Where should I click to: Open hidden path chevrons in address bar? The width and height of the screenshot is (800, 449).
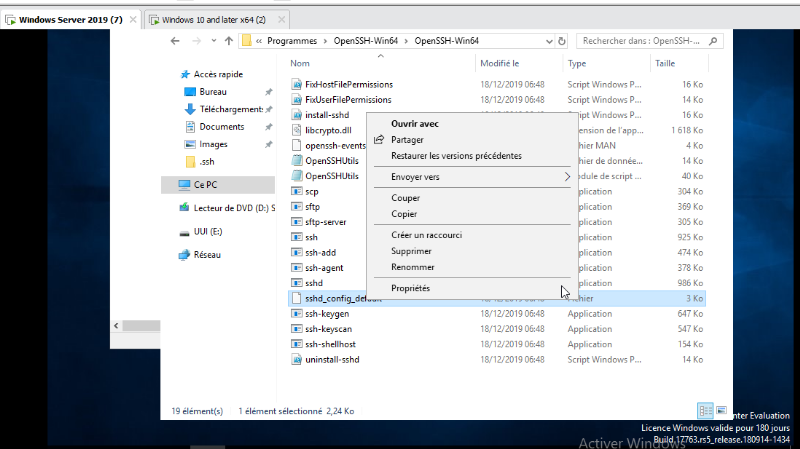(259, 41)
